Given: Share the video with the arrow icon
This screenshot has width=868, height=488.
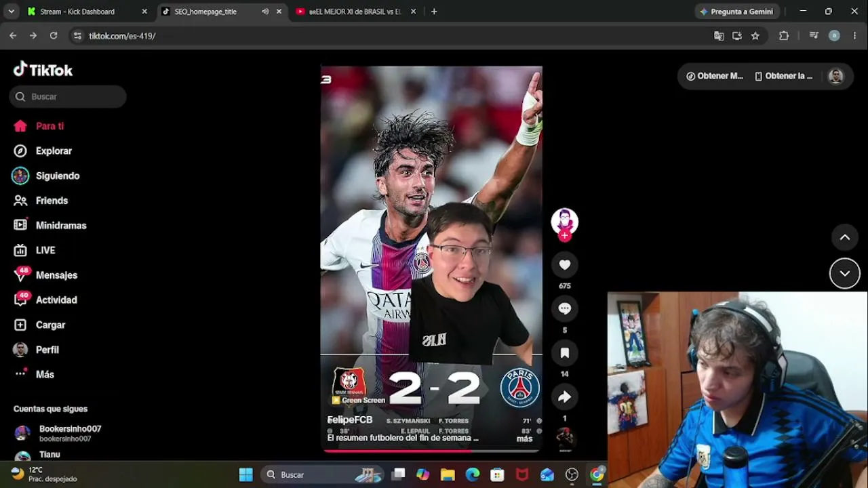Looking at the screenshot, I should (564, 397).
